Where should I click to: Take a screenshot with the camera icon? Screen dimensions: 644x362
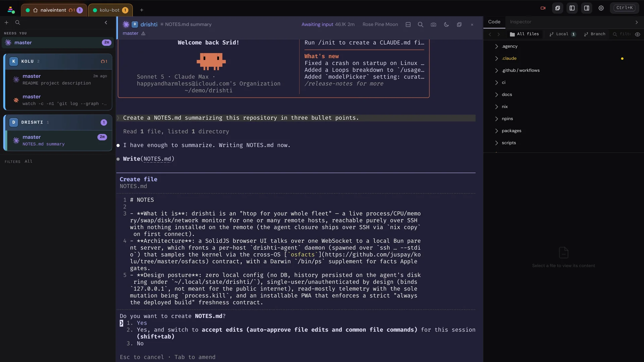433,24
